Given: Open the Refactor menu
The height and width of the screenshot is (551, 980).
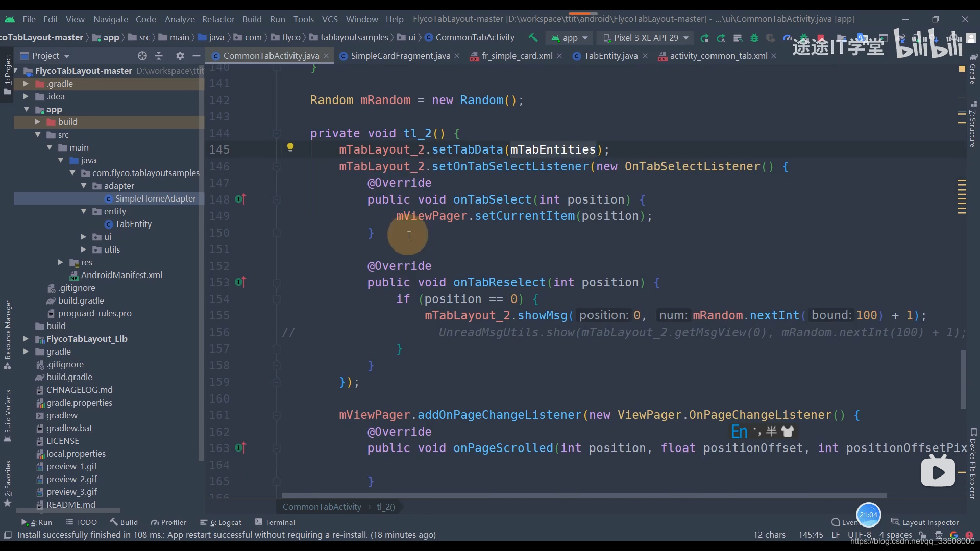Looking at the screenshot, I should [218, 19].
